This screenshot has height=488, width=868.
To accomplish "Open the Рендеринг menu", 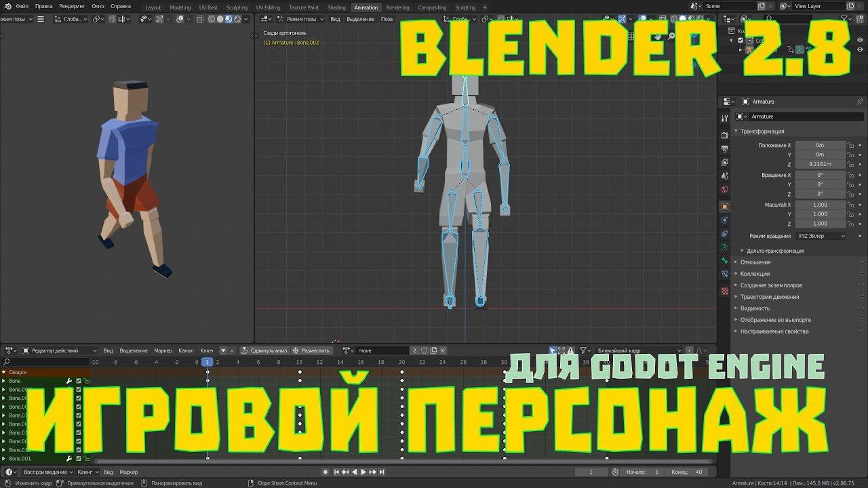I will pyautogui.click(x=72, y=6).
